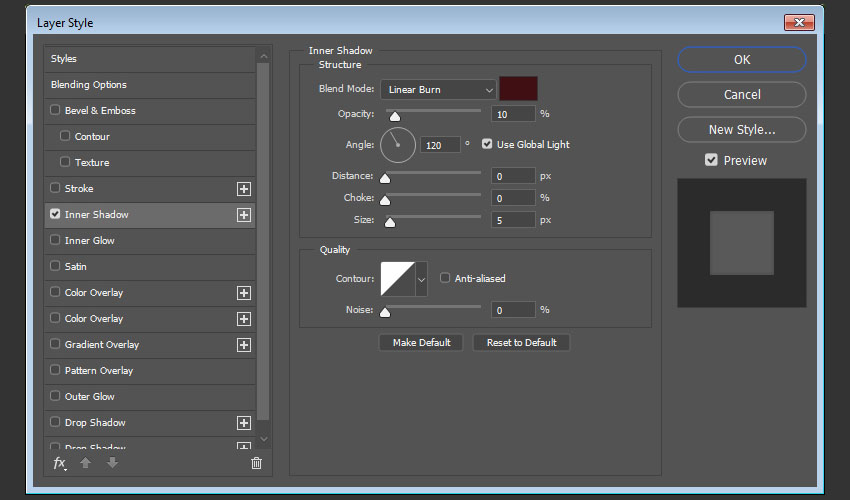
Task: Expand the Contour picker arrow
Action: click(421, 279)
